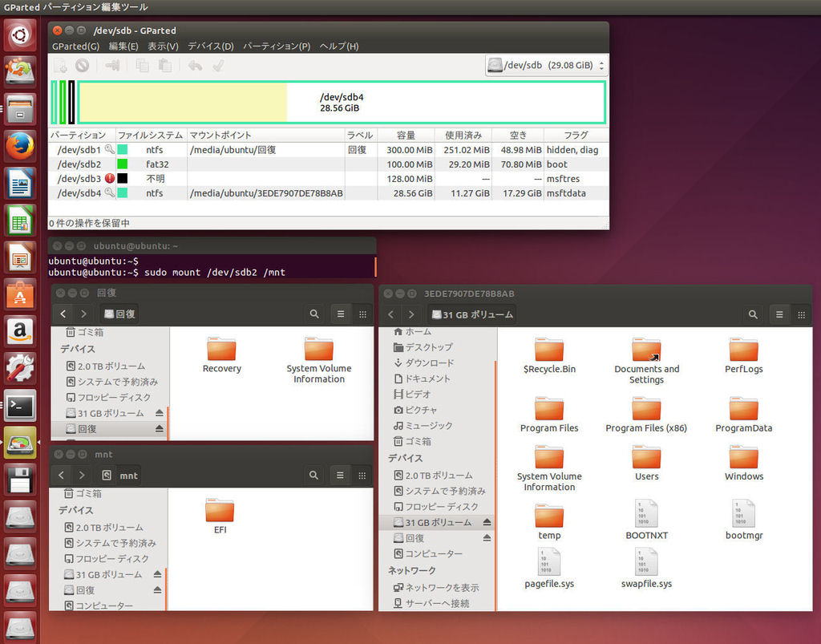Open the ヘルプ(H) menu

pos(339,46)
